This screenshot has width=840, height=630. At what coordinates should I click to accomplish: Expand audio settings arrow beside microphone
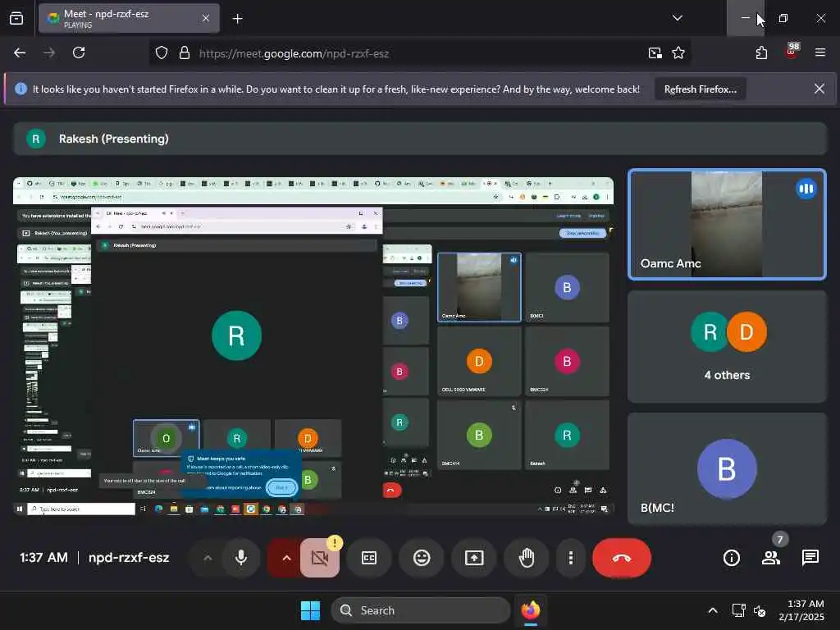point(208,558)
